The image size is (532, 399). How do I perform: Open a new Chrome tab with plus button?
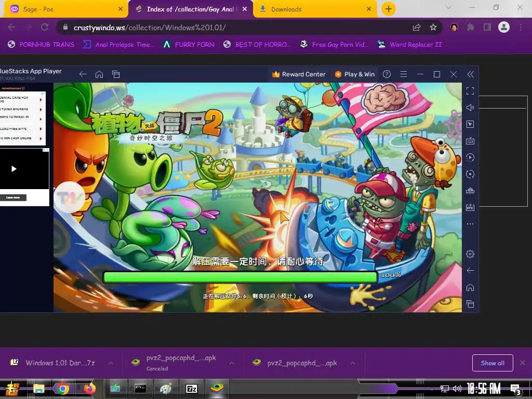(x=389, y=9)
